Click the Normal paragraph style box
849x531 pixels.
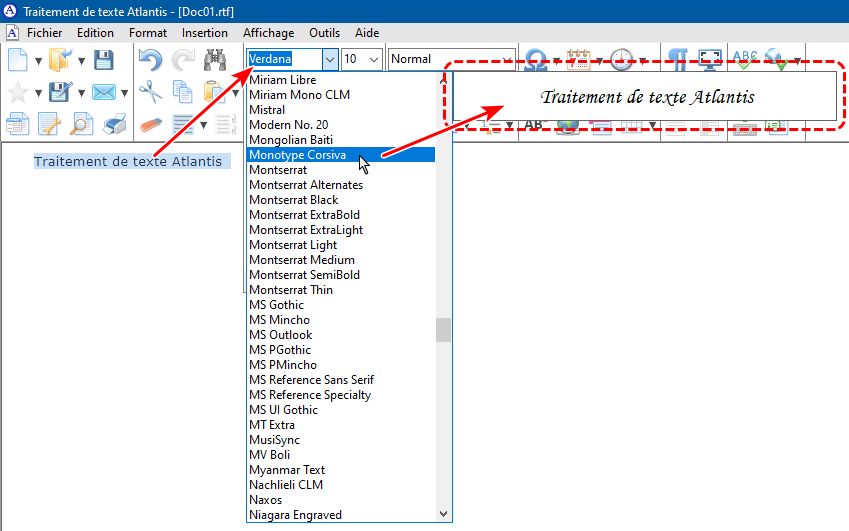tap(452, 59)
